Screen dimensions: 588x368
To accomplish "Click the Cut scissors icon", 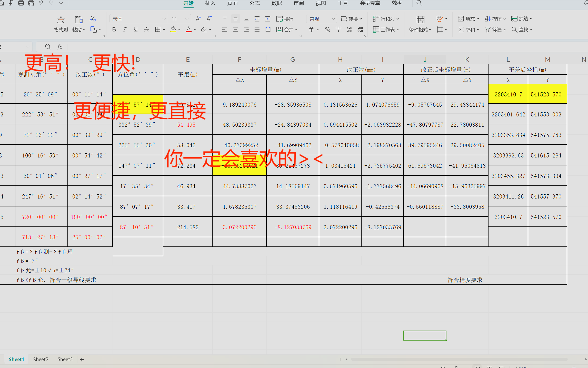I will (x=93, y=19).
